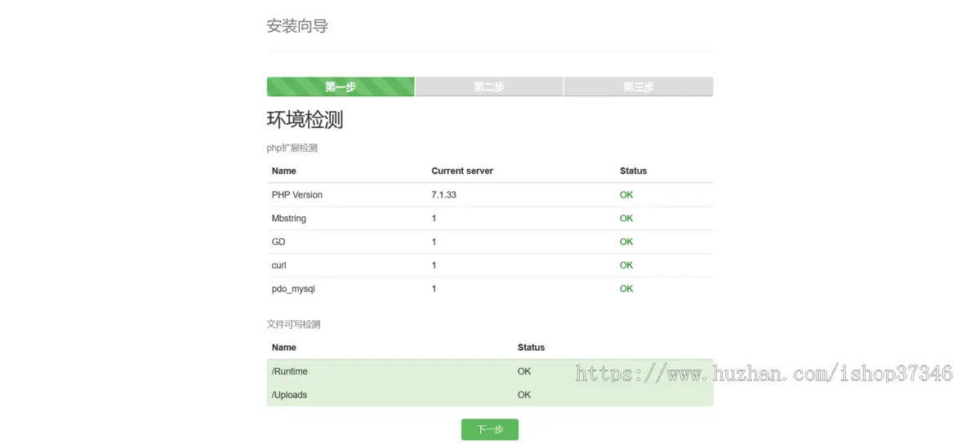
Task: Select the 第二步 step tab
Action: pos(489,86)
